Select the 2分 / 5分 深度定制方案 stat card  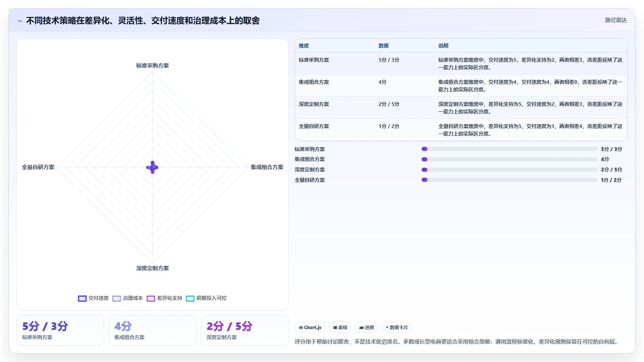coord(245,330)
